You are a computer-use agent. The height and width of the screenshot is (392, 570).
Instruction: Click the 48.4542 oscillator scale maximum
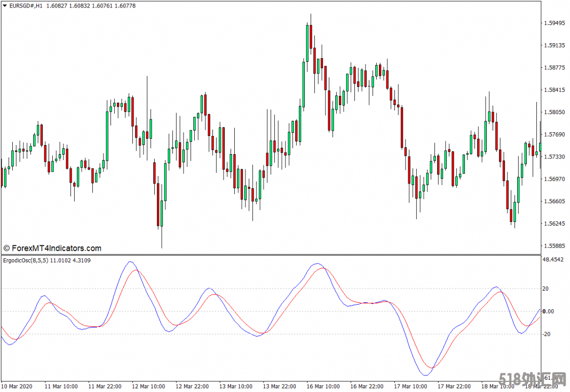pos(554,260)
